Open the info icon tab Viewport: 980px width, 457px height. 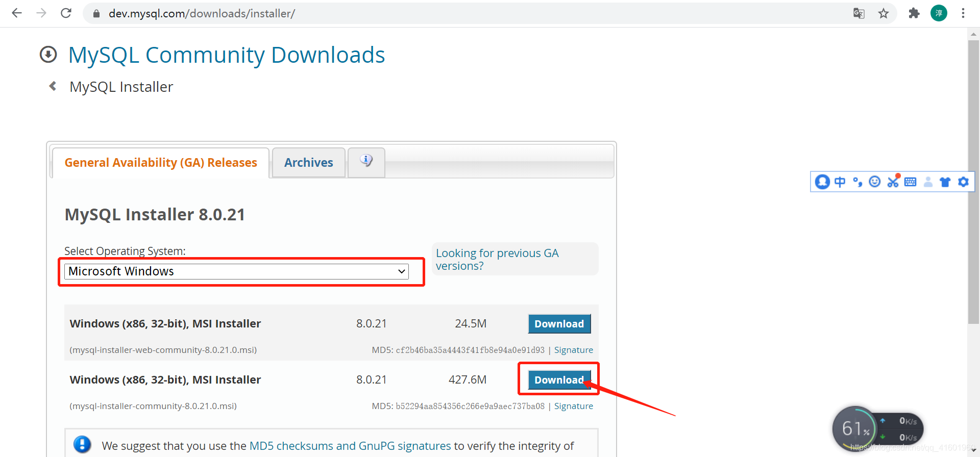click(366, 162)
